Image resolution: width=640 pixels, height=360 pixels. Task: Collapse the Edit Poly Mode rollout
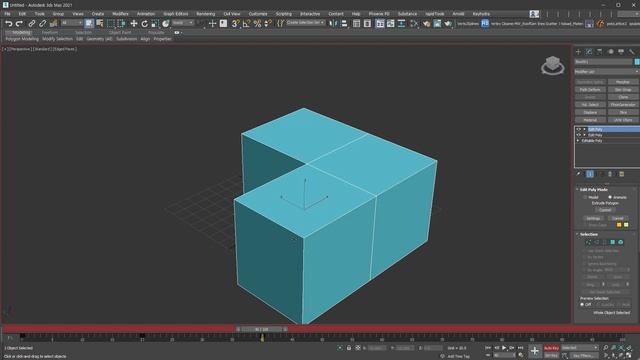(577, 189)
